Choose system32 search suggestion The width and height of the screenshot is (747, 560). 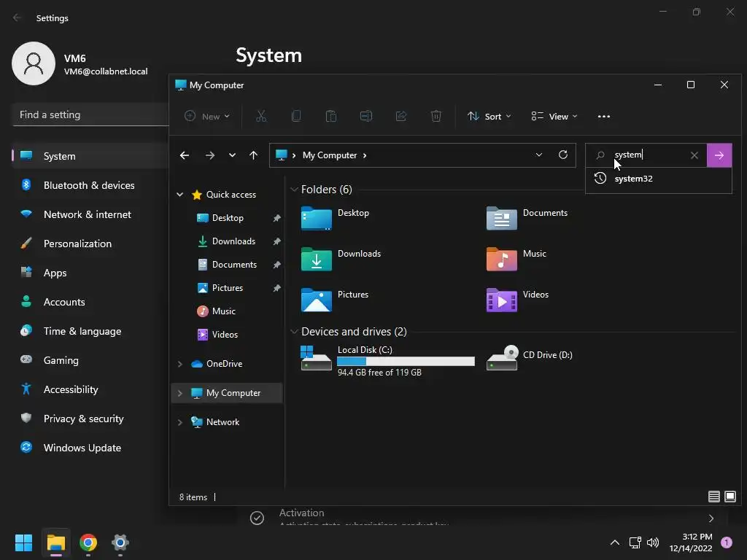[659, 179]
